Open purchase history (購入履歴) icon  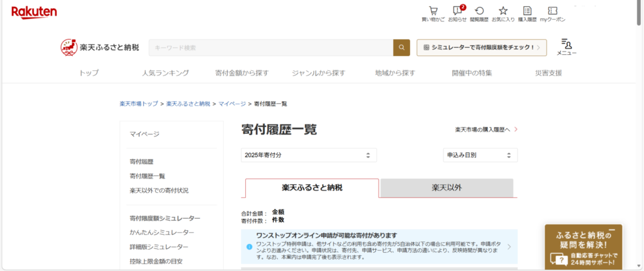pyautogui.click(x=527, y=11)
